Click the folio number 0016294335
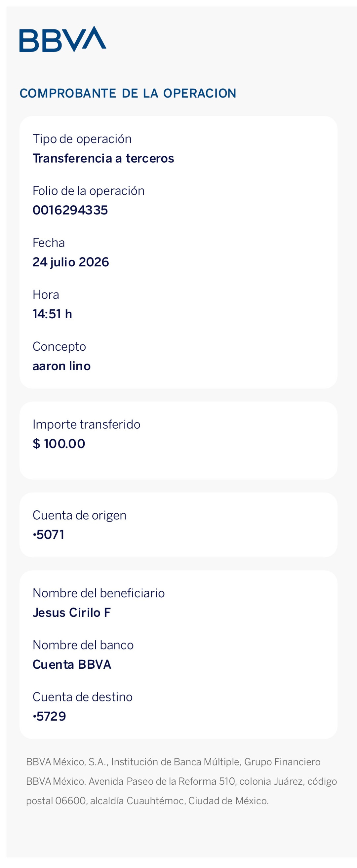Screen dimensions: 357x868 pyautogui.click(x=70, y=210)
